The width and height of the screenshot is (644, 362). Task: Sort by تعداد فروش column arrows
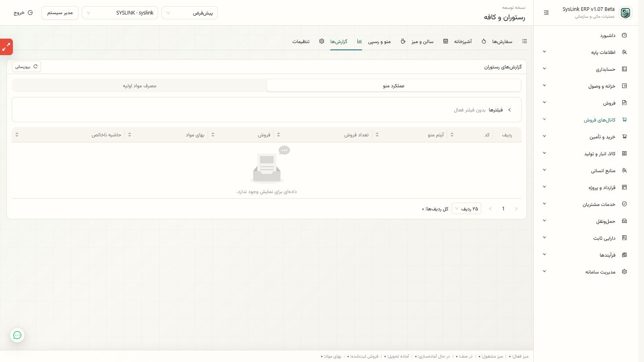(x=279, y=135)
